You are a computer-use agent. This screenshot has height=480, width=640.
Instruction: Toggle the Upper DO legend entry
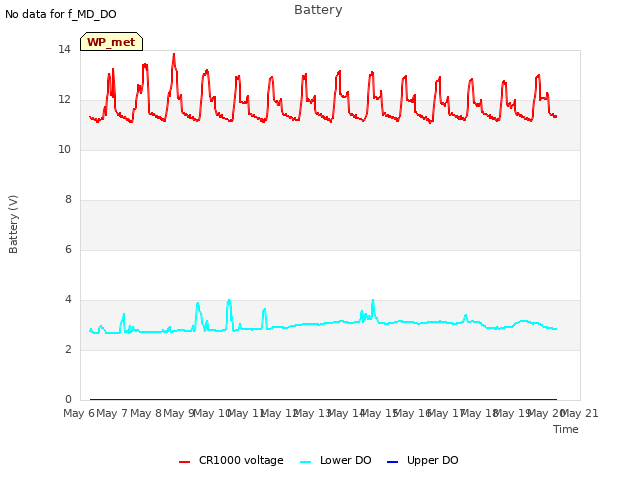coord(422,460)
